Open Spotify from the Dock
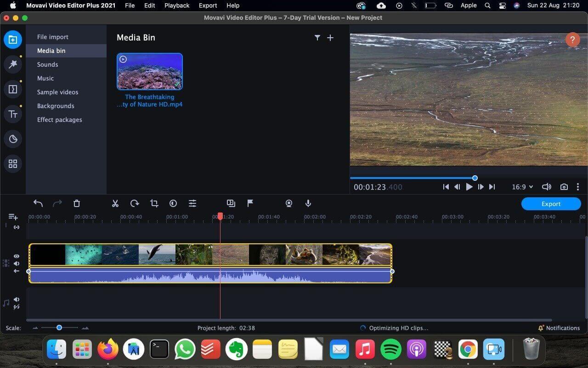This screenshot has width=588, height=368. pyautogui.click(x=391, y=350)
